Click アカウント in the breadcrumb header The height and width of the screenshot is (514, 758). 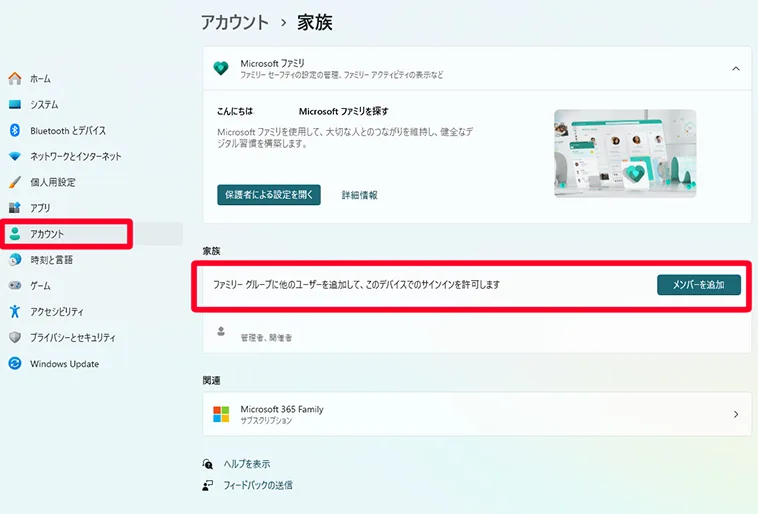click(x=234, y=22)
